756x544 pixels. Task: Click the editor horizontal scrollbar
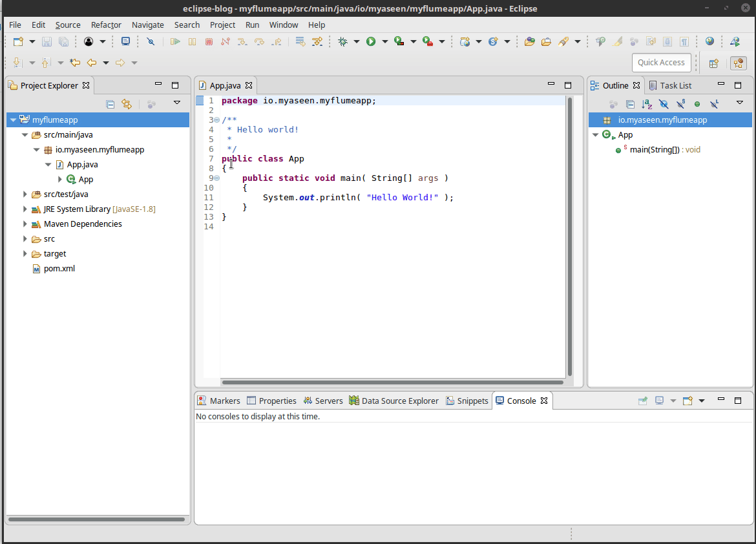pyautogui.click(x=392, y=382)
